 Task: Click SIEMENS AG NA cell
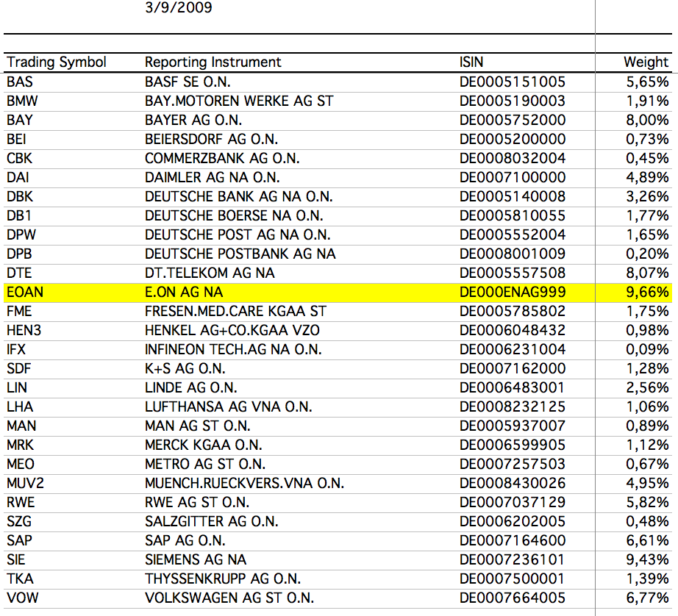click(x=196, y=559)
